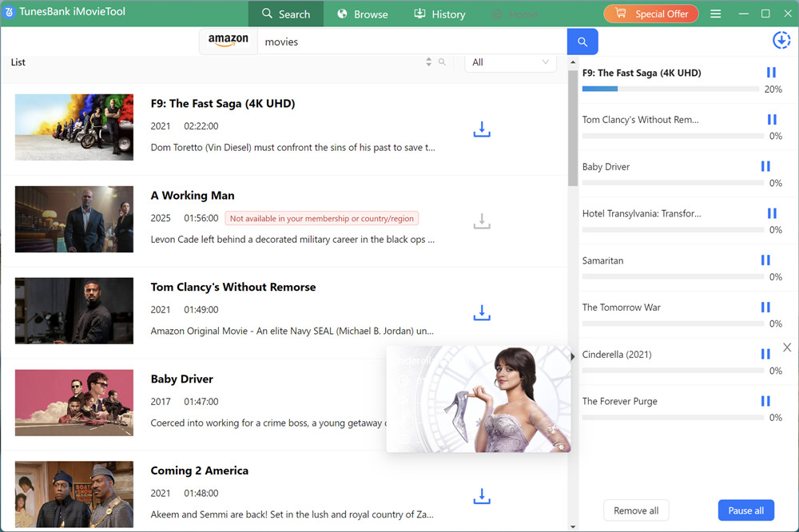Click title "F9: The Fast Saga (4K UHD)" in list

coord(223,104)
